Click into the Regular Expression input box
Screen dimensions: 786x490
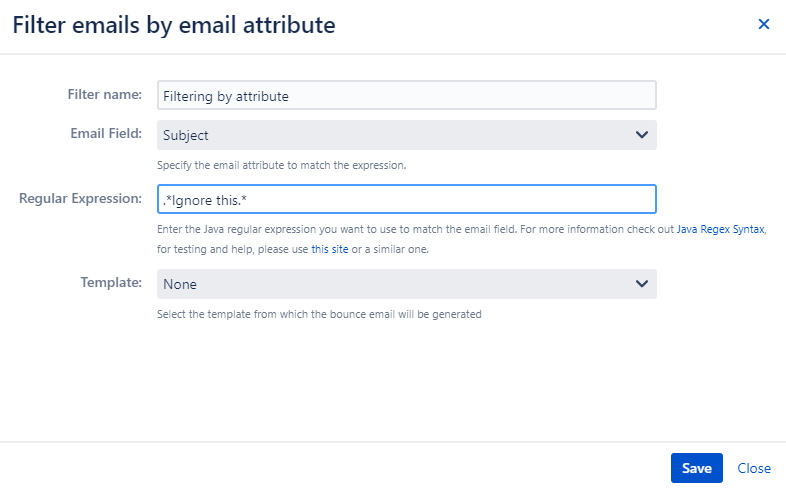point(407,199)
